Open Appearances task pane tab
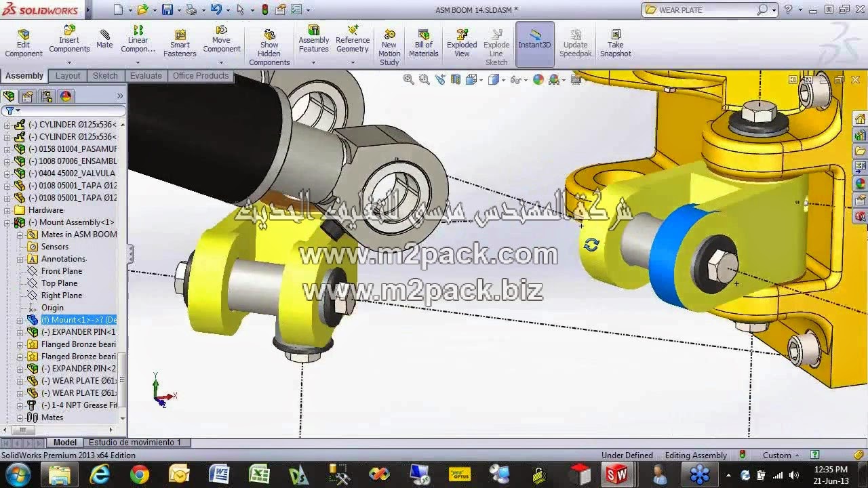 861,183
